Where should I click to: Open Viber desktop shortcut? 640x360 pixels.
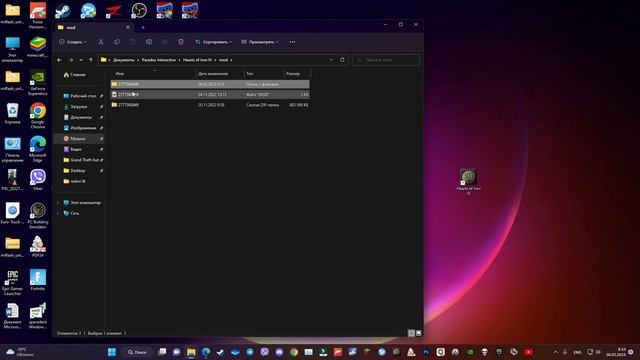[x=38, y=180]
